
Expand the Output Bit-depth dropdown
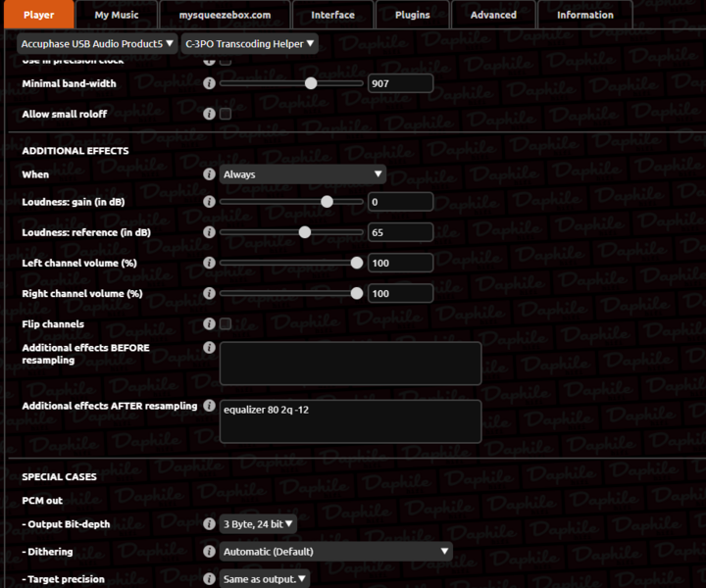pos(258,524)
